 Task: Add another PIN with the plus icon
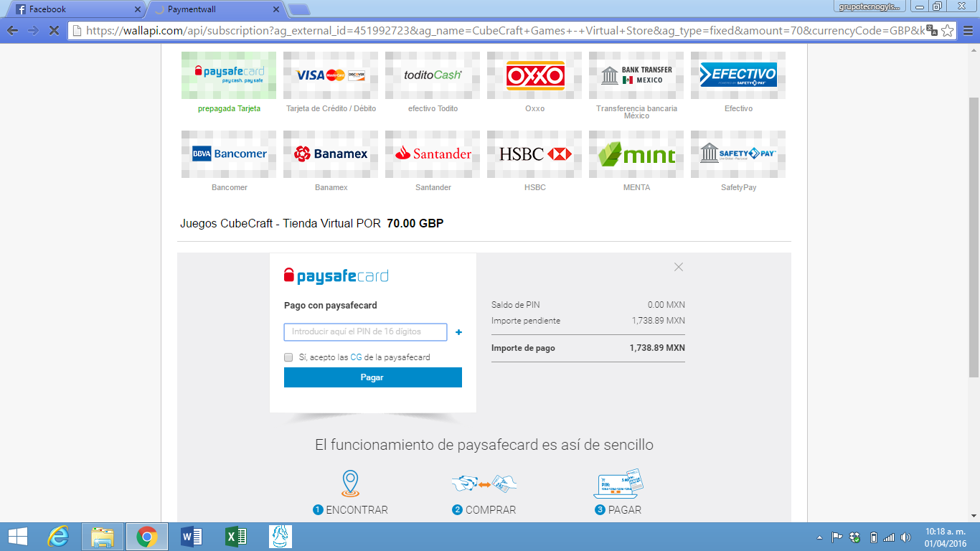[459, 332]
